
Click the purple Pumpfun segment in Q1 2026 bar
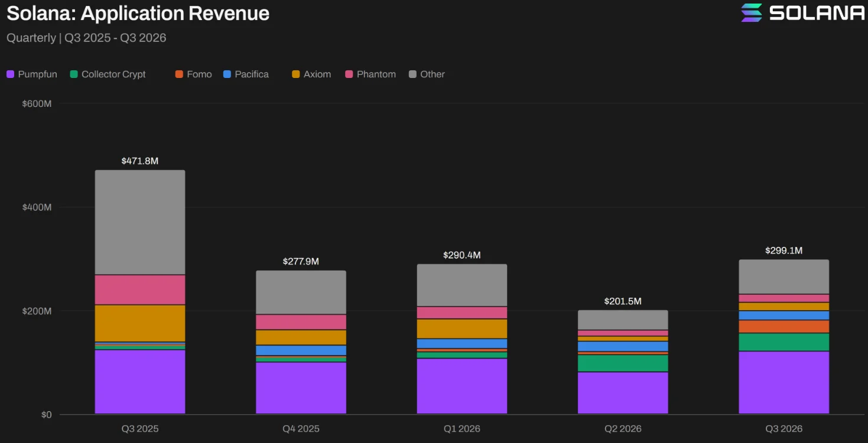click(462, 386)
